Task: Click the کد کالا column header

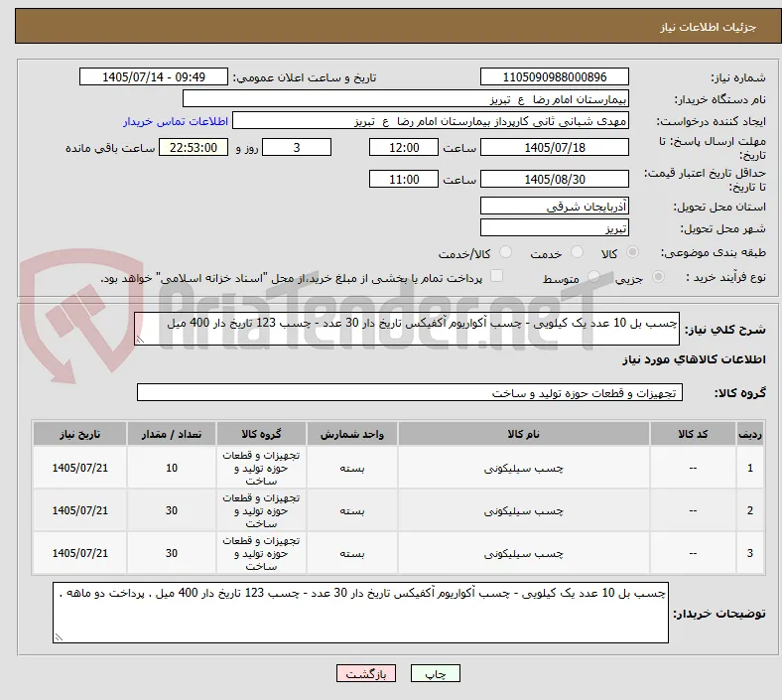Action: (x=693, y=434)
